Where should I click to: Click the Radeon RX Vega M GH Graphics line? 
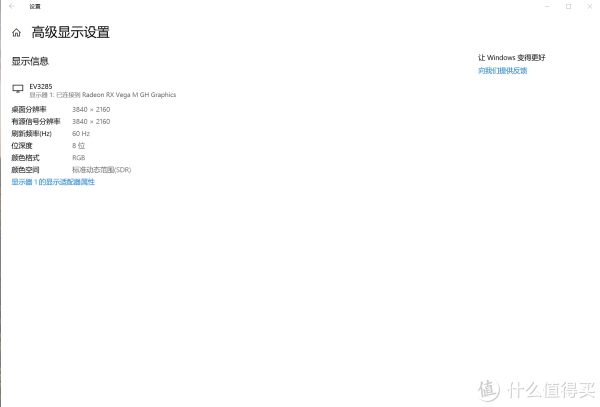click(x=103, y=95)
